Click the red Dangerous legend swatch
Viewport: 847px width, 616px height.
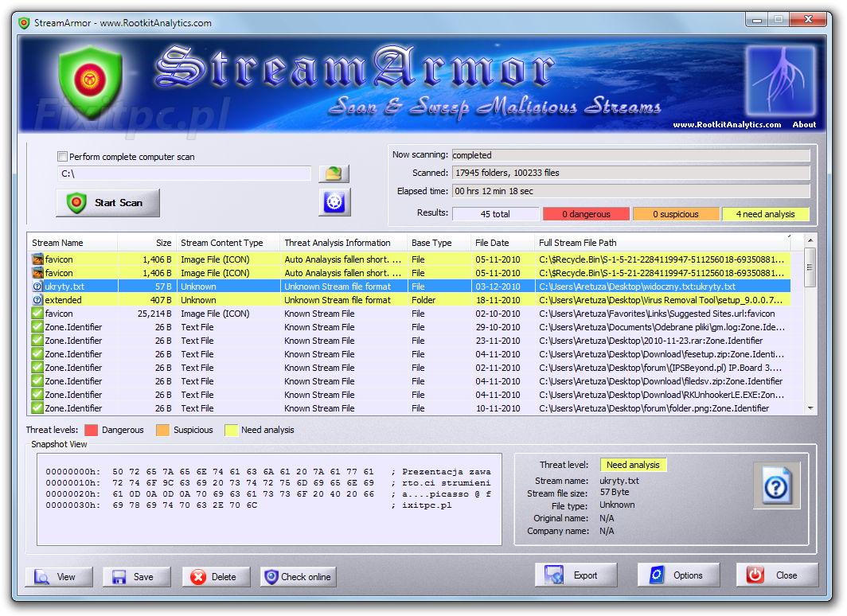tap(92, 431)
